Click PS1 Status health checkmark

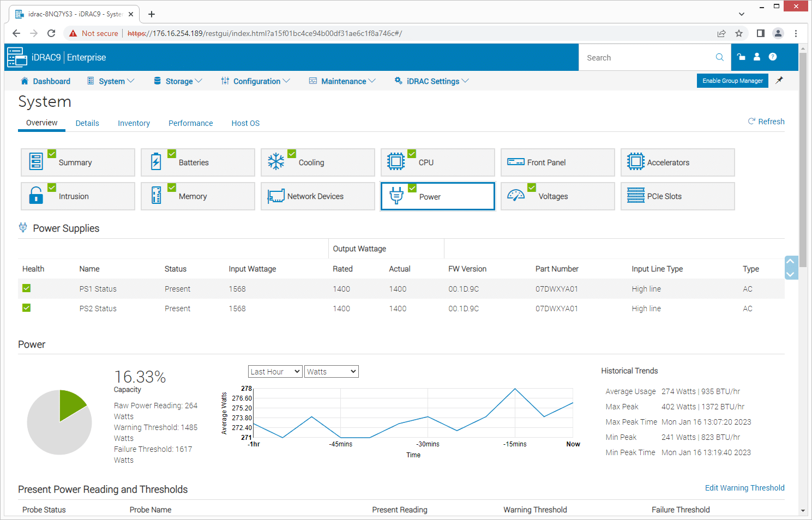27,288
